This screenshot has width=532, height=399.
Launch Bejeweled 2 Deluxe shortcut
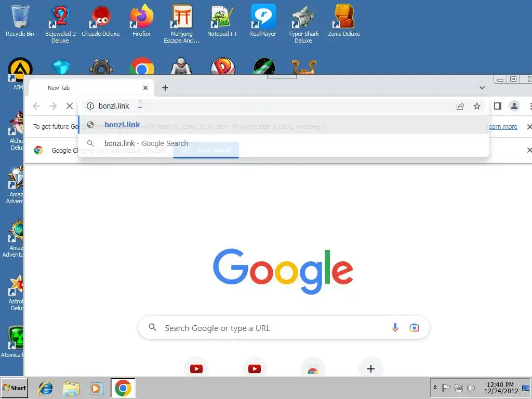(x=60, y=24)
